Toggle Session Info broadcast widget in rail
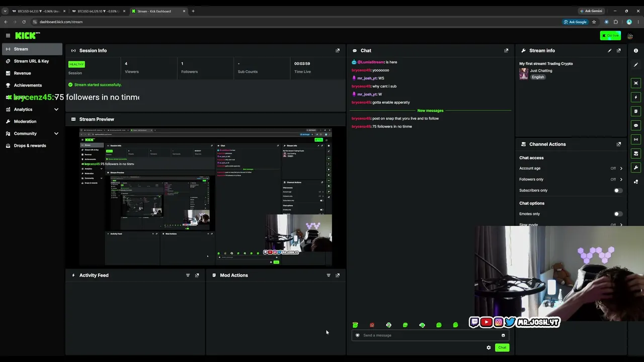Viewport: 644px width, 362px height. [x=636, y=139]
